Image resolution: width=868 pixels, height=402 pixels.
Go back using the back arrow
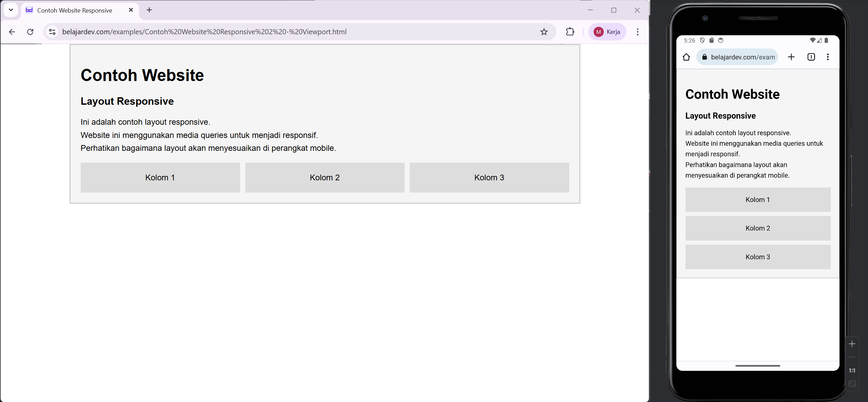coord(12,32)
